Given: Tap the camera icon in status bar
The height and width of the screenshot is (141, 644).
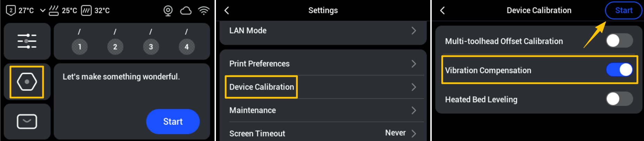Looking at the screenshot, I should click(168, 10).
